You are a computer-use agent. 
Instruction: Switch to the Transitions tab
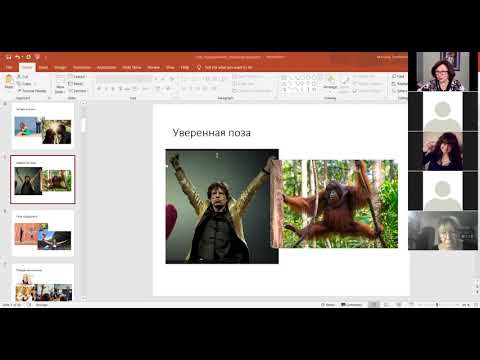[x=82, y=67]
